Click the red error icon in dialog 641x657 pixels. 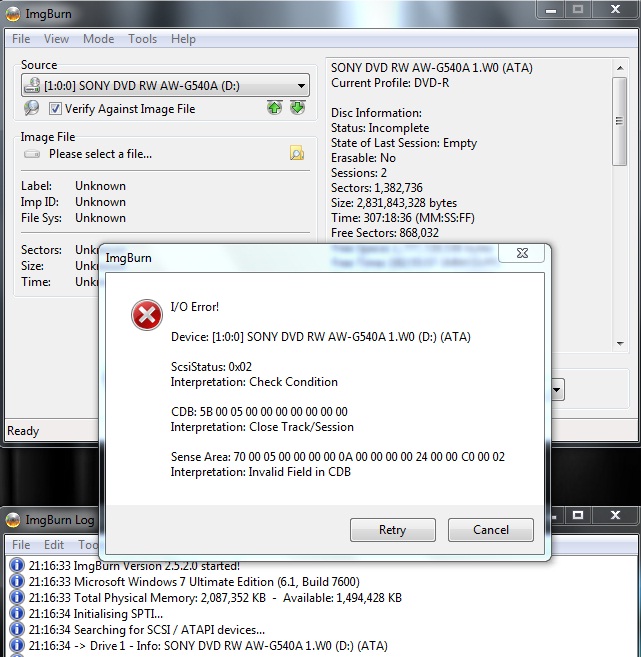[147, 315]
